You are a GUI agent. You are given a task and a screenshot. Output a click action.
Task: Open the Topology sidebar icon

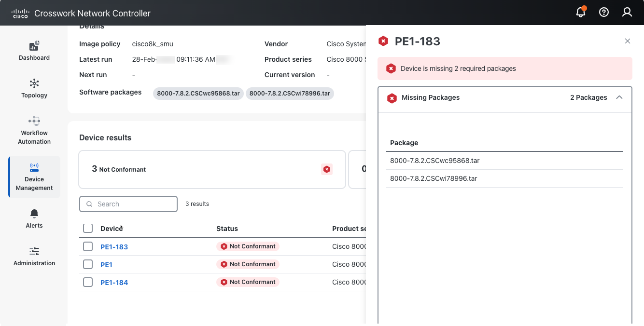click(x=34, y=88)
